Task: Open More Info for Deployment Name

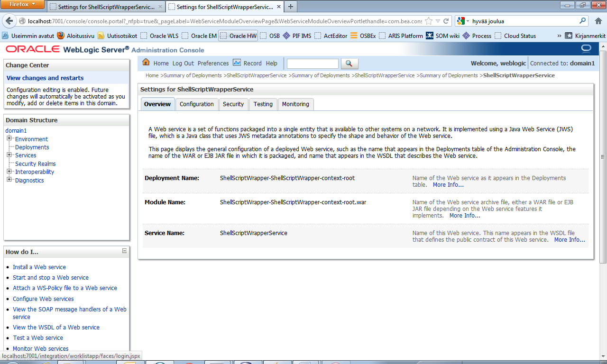Action: (448, 184)
